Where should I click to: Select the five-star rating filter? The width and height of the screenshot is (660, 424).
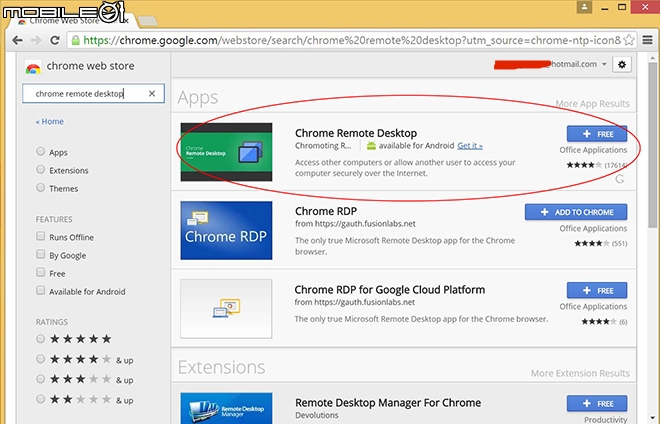tap(40, 339)
